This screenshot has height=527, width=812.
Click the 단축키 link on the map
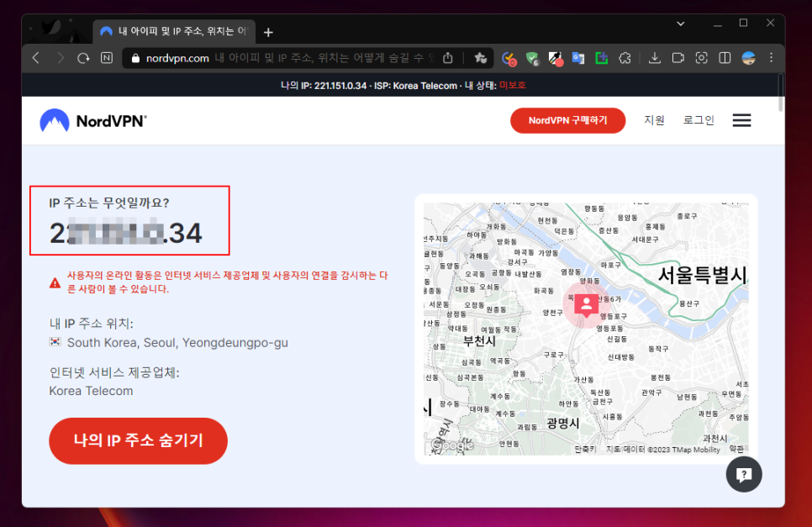(x=585, y=450)
